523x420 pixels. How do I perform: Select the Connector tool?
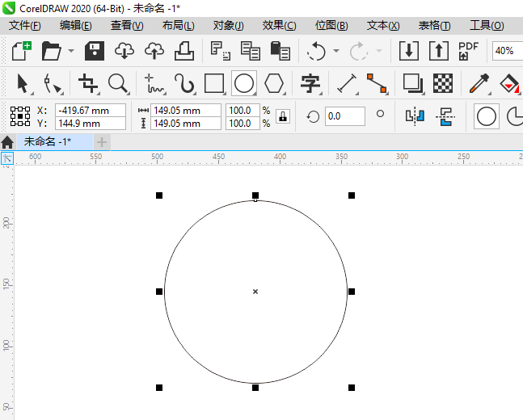[x=377, y=83]
